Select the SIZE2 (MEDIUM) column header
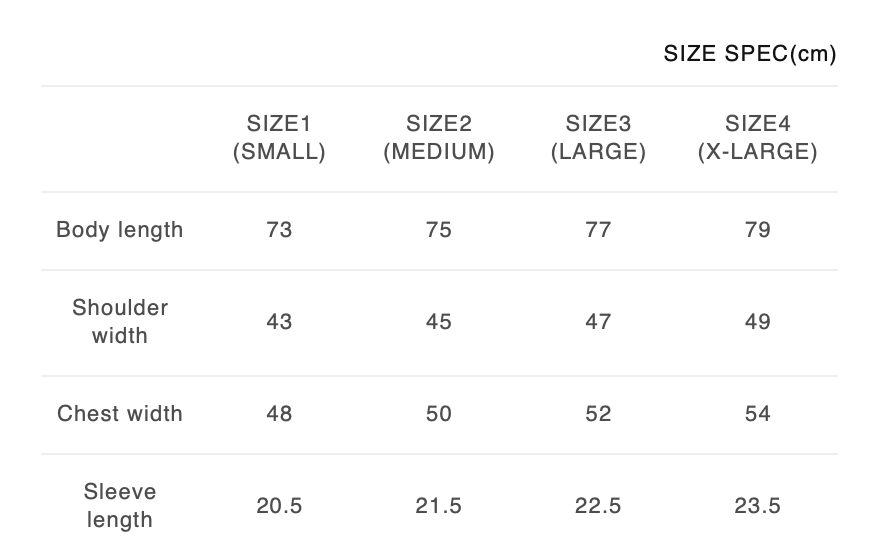 coord(438,138)
